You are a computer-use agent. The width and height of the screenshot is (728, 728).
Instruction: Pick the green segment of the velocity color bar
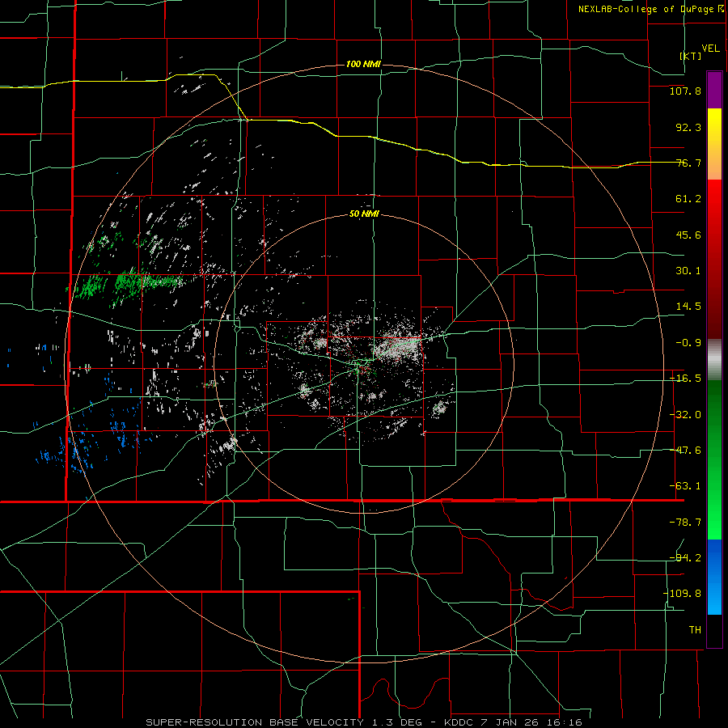pyautogui.click(x=714, y=459)
